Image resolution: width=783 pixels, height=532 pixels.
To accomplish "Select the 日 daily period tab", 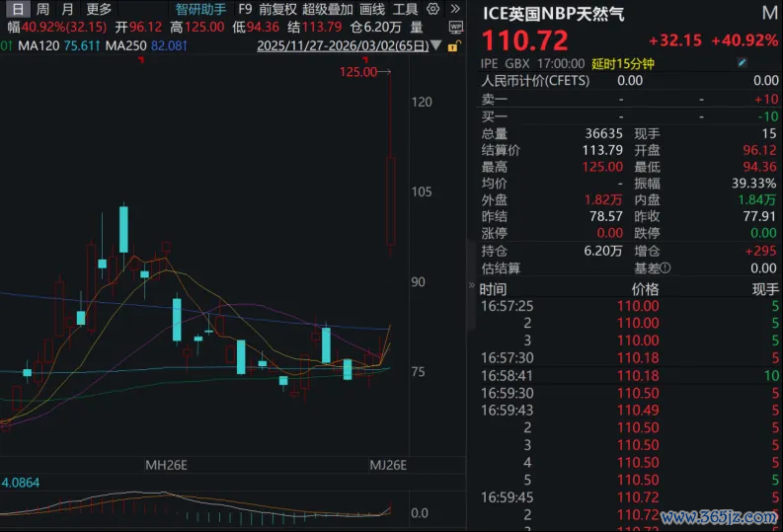I will click(x=17, y=9).
